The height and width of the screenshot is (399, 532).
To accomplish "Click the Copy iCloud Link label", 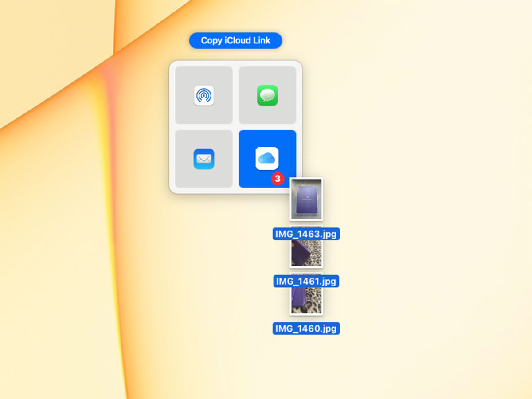I will tap(235, 40).
